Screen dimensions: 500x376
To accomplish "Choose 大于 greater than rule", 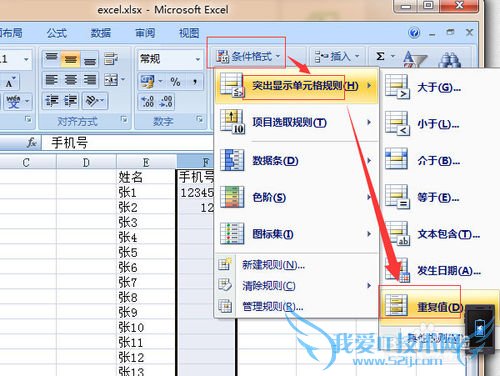I will [438, 88].
